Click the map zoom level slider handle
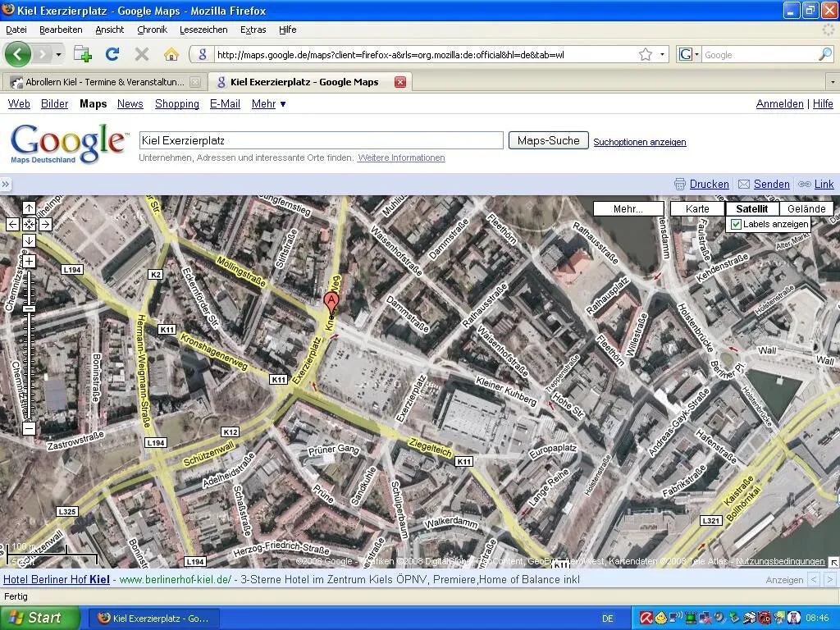This screenshot has width=840, height=630. click(x=29, y=308)
